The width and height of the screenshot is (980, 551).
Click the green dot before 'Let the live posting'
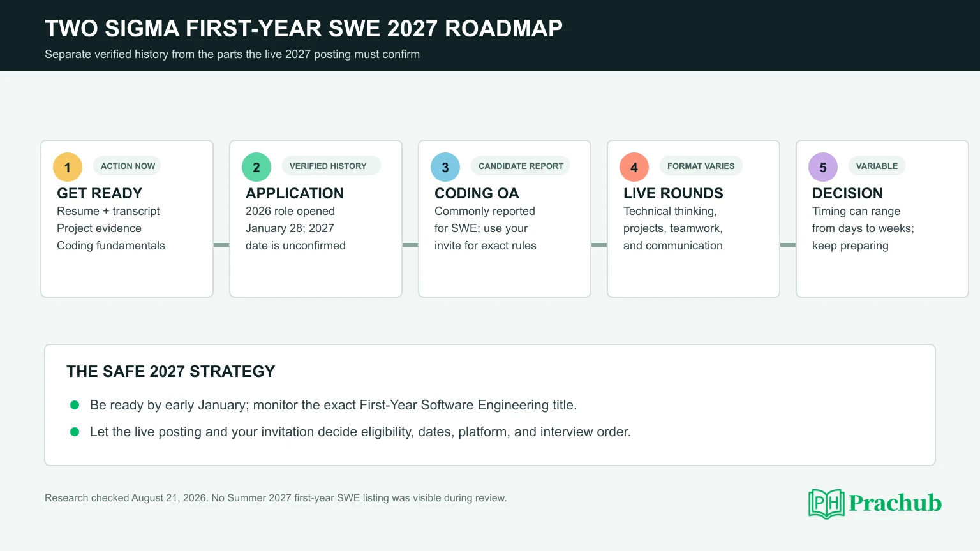tap(75, 432)
